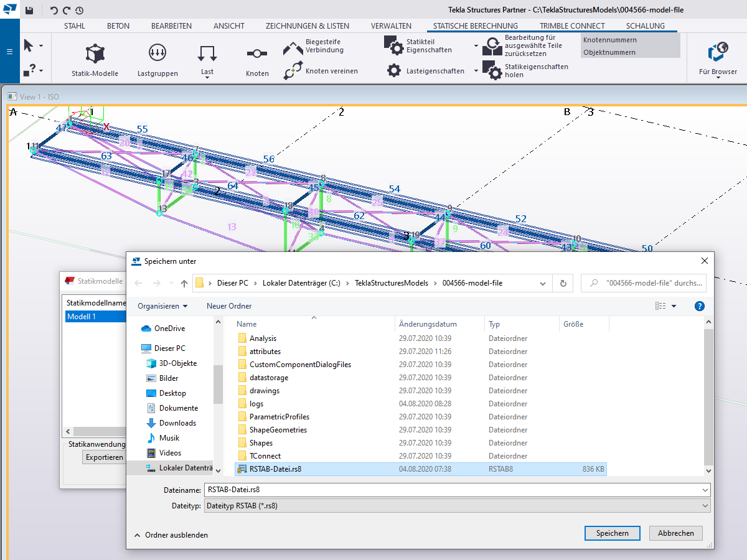The height and width of the screenshot is (560, 747).
Task: Open Statikteil Eigenschaften settings
Action: pos(418,45)
